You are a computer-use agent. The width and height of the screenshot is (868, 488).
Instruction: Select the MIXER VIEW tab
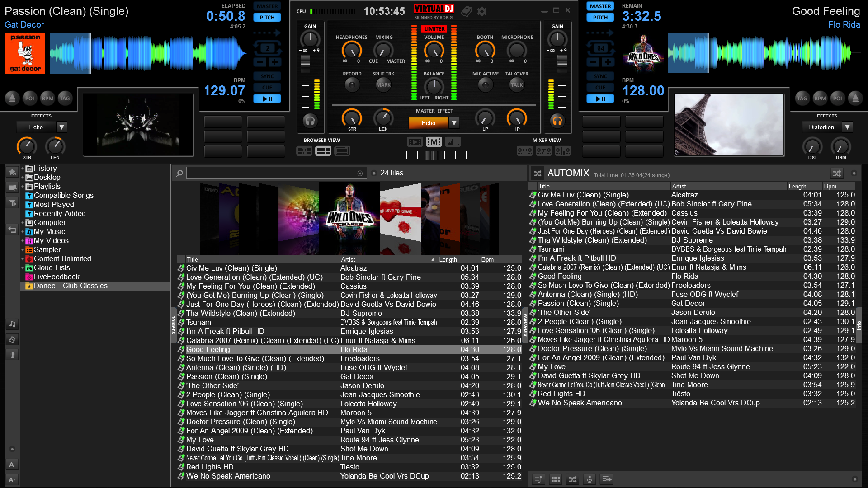coord(546,140)
